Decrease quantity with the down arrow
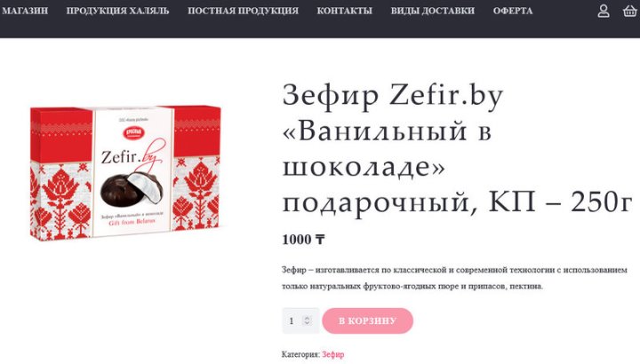This screenshot has width=640, height=364. point(307,323)
